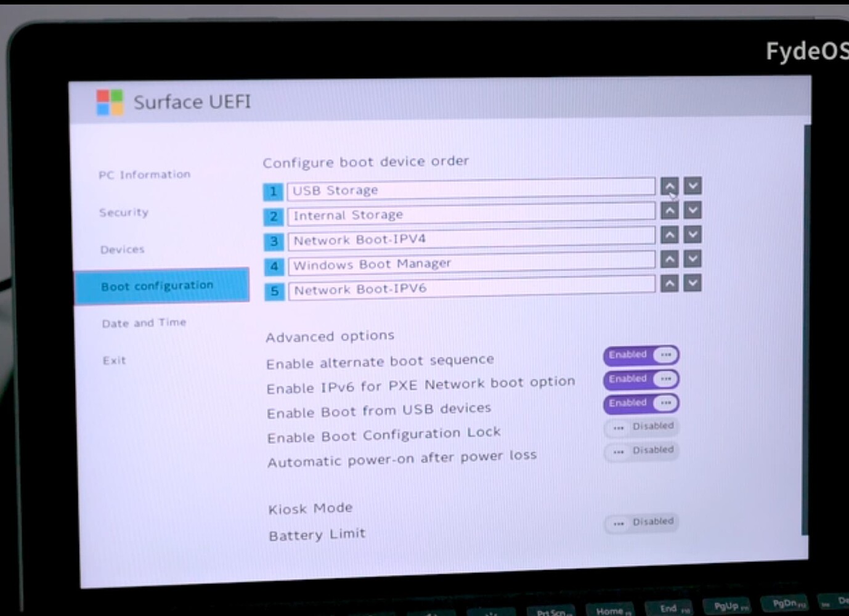
Task: Click the Microsoft logo in Surface UEFI header
Action: point(110,102)
